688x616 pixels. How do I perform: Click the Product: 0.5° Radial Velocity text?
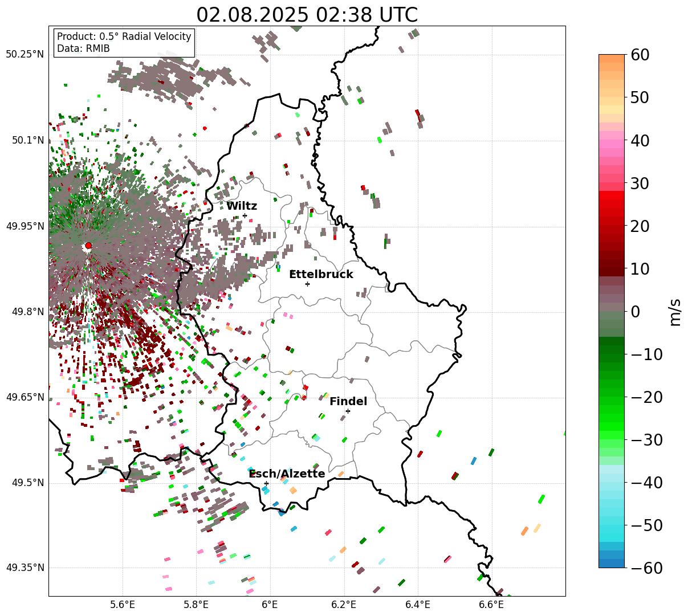(124, 36)
